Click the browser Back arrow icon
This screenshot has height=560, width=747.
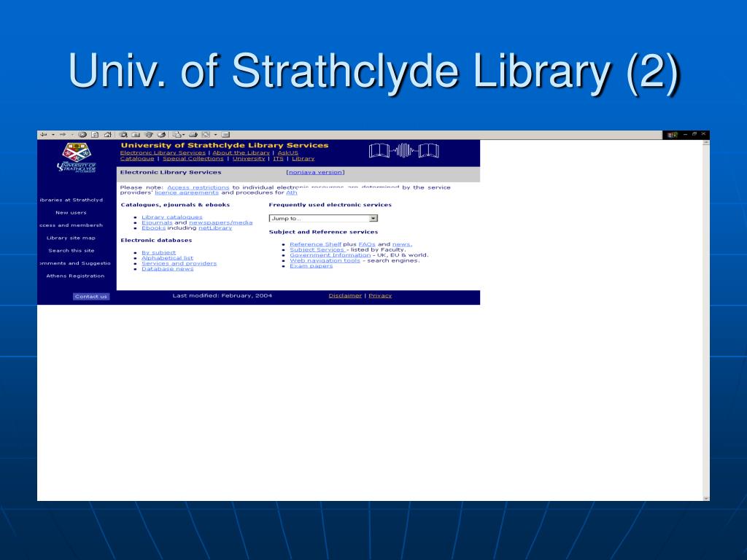point(43,135)
